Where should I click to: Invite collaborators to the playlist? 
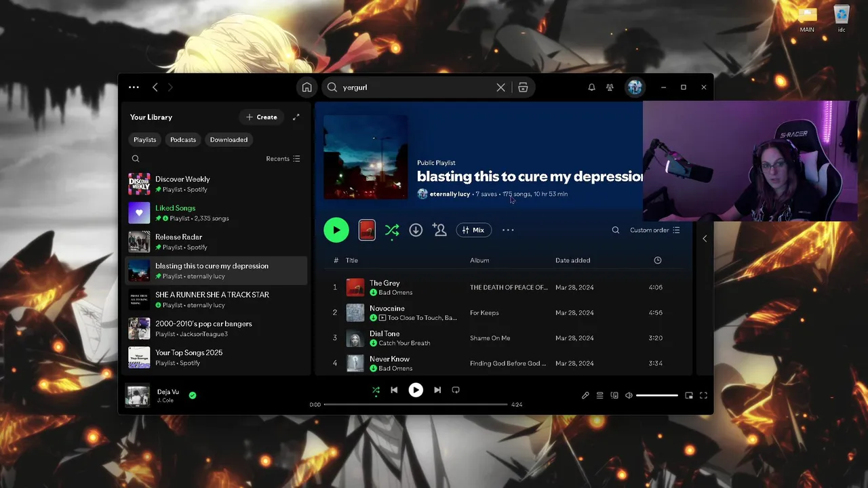pyautogui.click(x=440, y=230)
